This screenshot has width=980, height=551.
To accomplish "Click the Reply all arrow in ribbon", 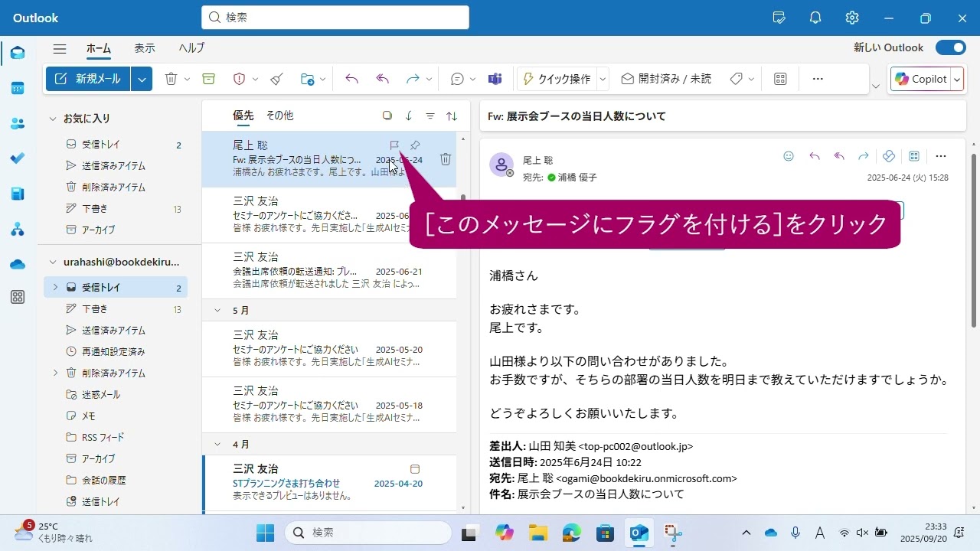I will [383, 79].
